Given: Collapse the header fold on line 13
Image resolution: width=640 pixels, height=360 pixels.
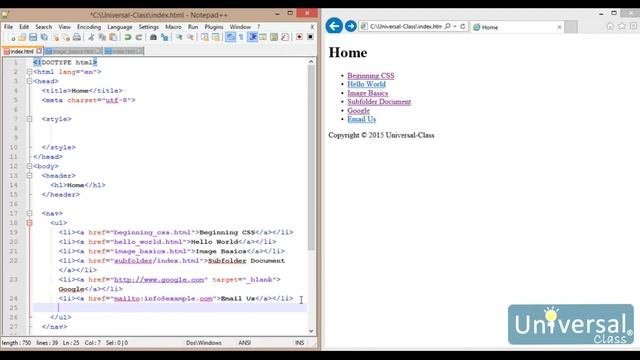Looking at the screenshot, I should [29, 176].
